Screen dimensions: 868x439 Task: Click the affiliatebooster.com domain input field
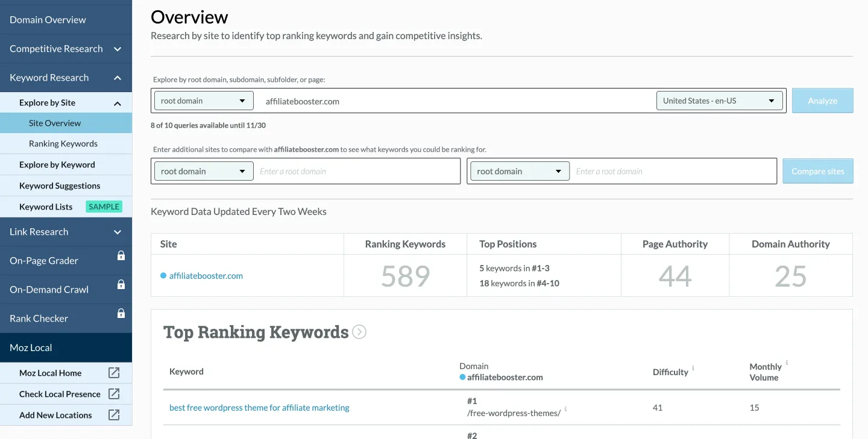click(455, 101)
